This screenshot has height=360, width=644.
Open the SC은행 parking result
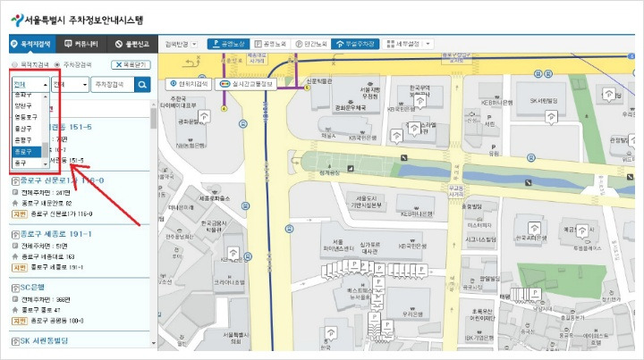32,288
